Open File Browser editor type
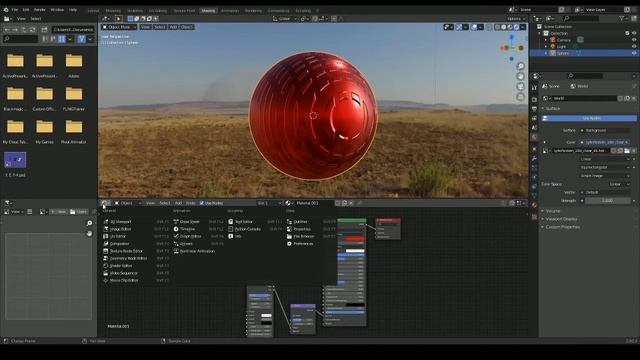This screenshot has height=360, width=640. (304, 236)
